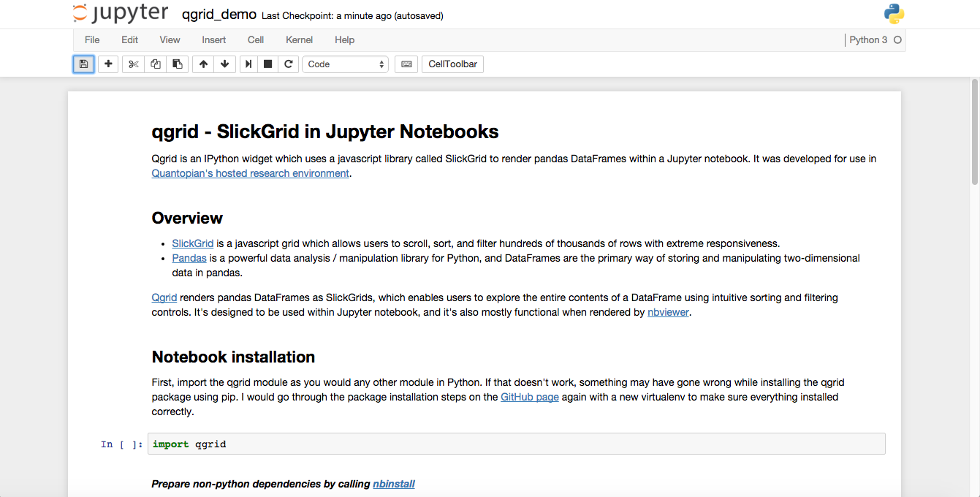Click into the import qgrid code cell

point(517,444)
